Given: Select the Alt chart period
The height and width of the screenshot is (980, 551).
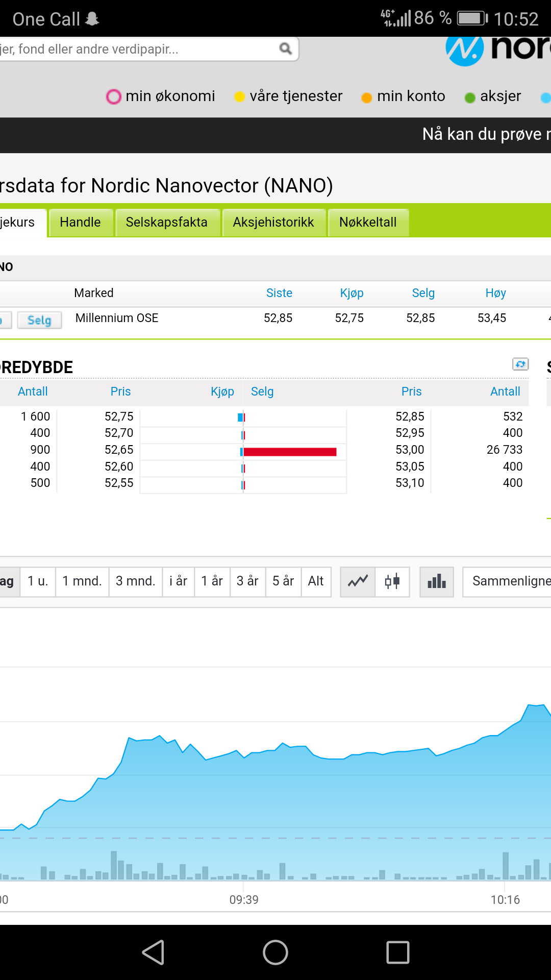Looking at the screenshot, I should (316, 581).
